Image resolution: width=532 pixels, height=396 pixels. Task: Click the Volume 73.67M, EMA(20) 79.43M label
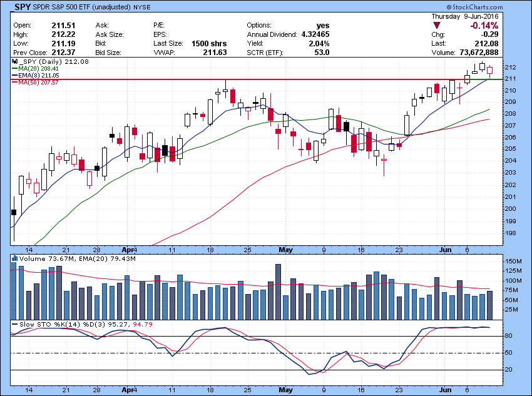[x=78, y=259]
